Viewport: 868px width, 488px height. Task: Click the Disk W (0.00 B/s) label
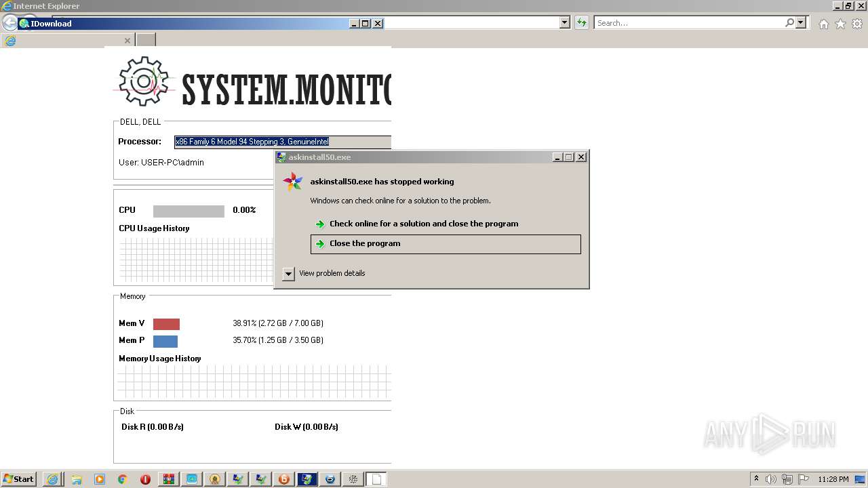click(307, 427)
